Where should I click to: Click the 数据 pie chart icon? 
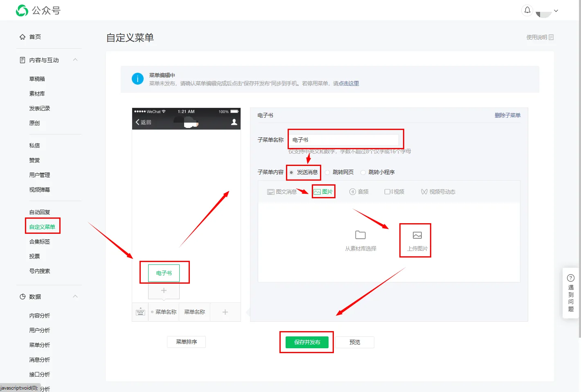(23, 297)
